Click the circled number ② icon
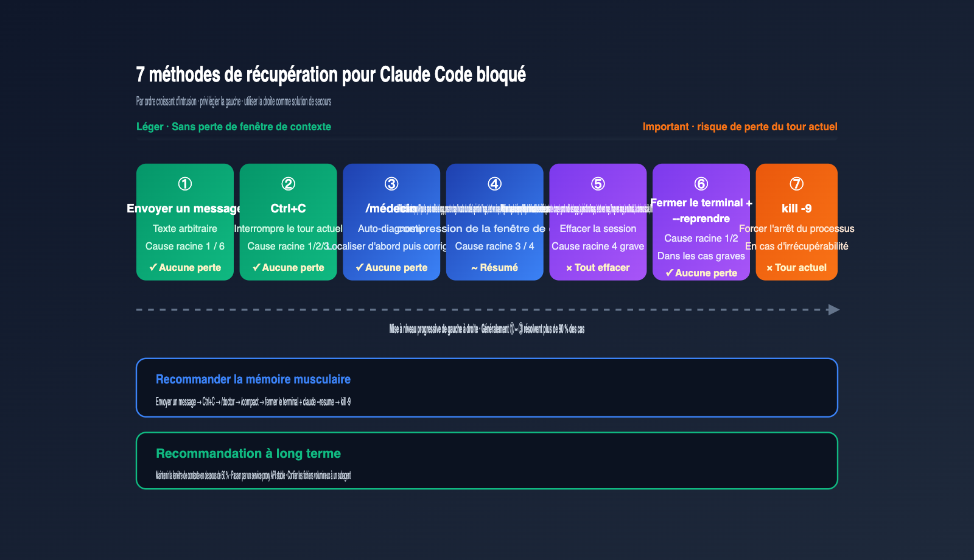974x560 pixels. [x=288, y=184]
